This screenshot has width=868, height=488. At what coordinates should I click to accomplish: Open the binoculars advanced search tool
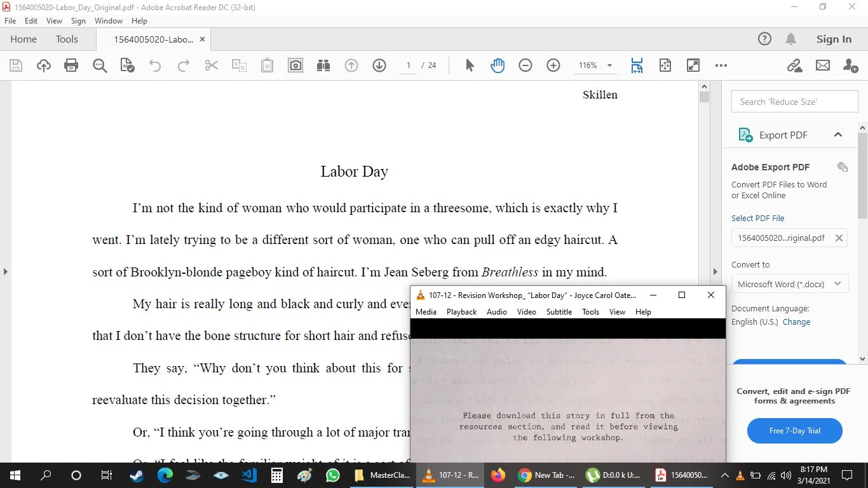point(323,65)
